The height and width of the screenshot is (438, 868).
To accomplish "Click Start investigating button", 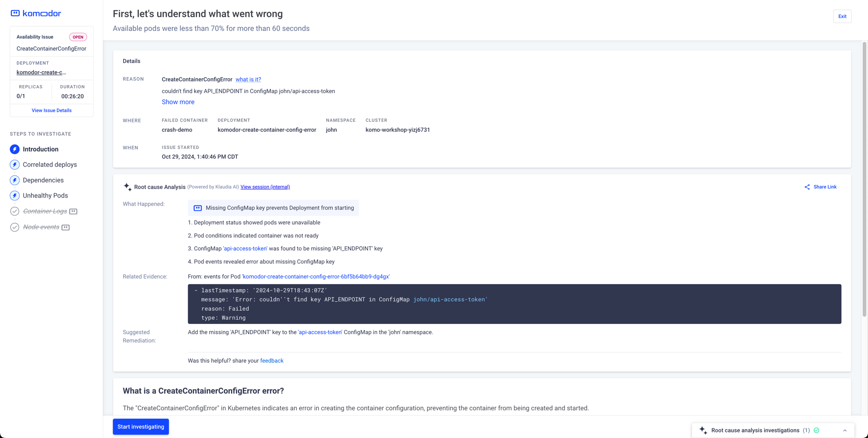I will [141, 427].
